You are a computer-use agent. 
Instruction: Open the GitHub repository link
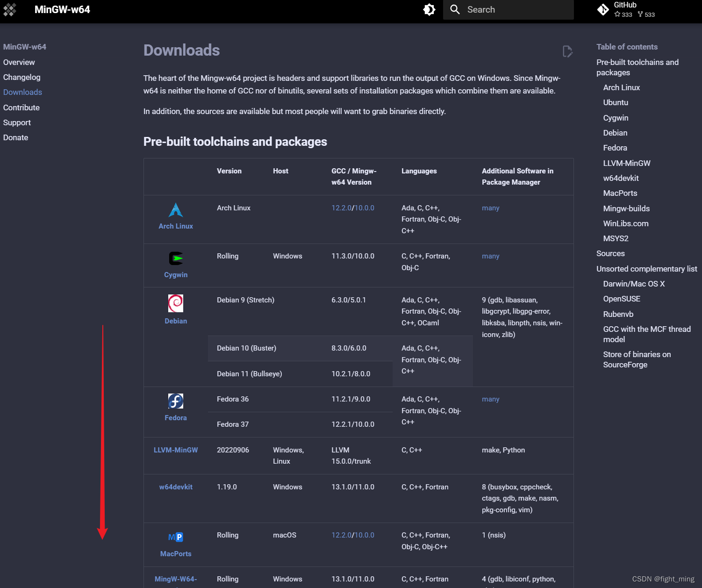point(626,9)
